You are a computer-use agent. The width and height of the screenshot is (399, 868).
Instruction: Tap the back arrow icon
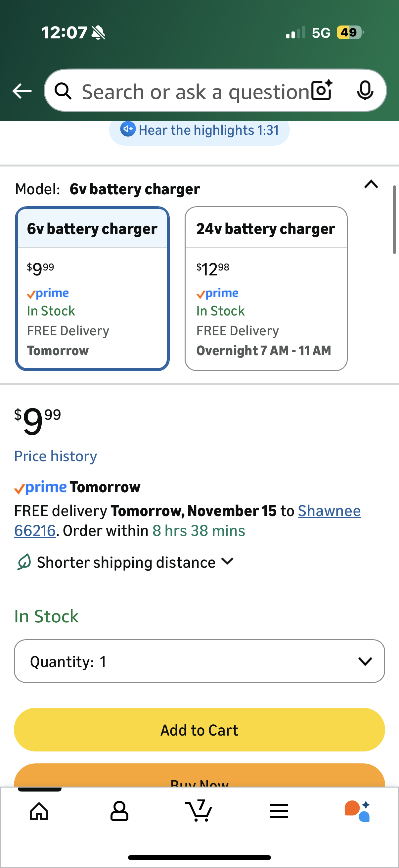pyautogui.click(x=22, y=91)
